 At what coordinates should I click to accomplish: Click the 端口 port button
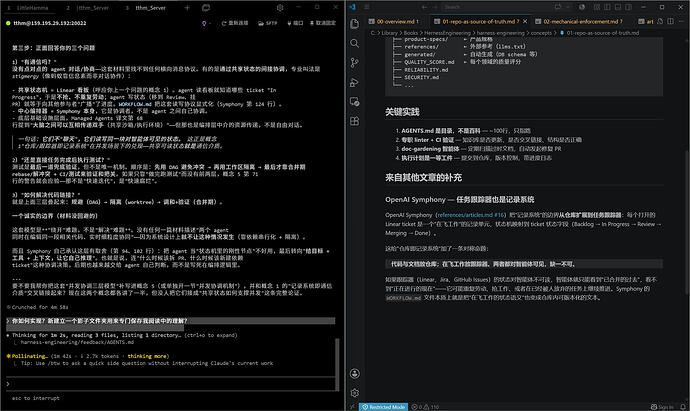point(295,23)
